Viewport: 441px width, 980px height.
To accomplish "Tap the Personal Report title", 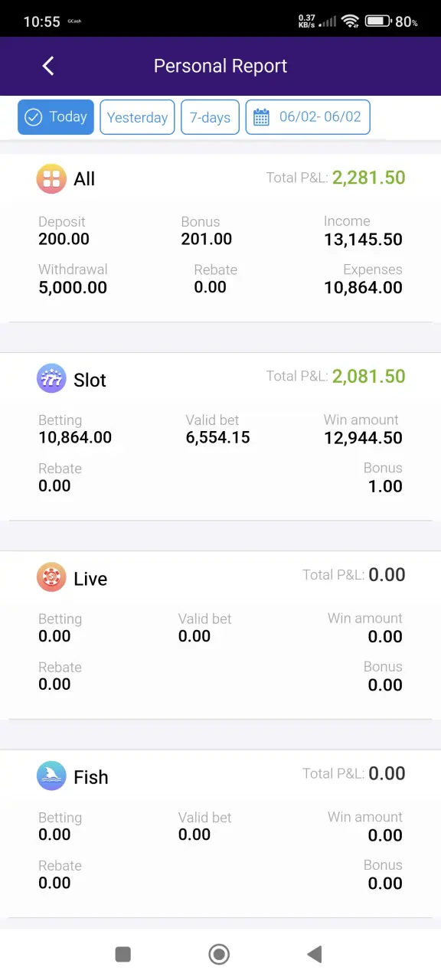I will pos(220,66).
